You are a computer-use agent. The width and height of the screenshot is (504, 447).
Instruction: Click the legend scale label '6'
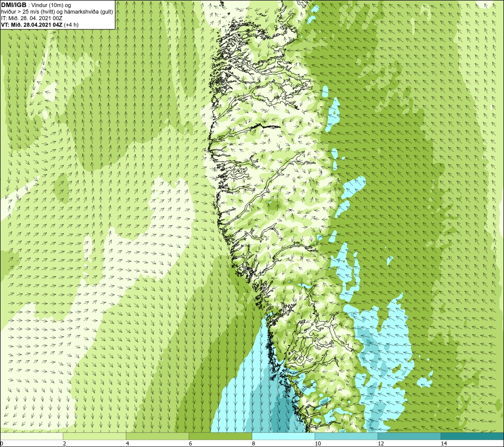coord(191,443)
